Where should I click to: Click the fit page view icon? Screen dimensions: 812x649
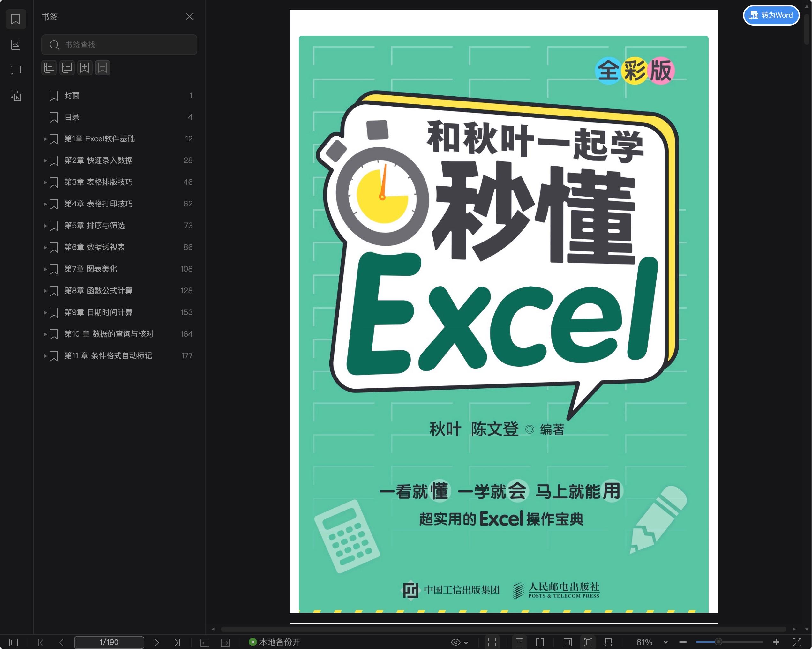coord(588,642)
